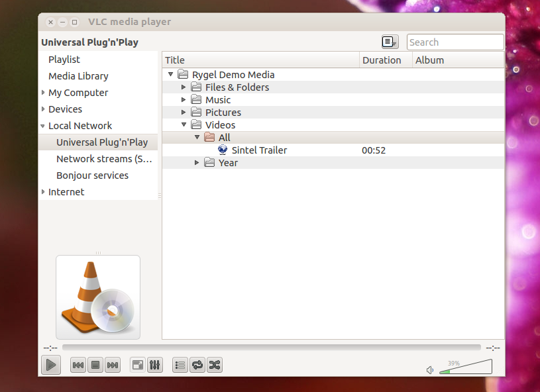Click the volume slider
The width and height of the screenshot is (540, 392).
[466, 367]
